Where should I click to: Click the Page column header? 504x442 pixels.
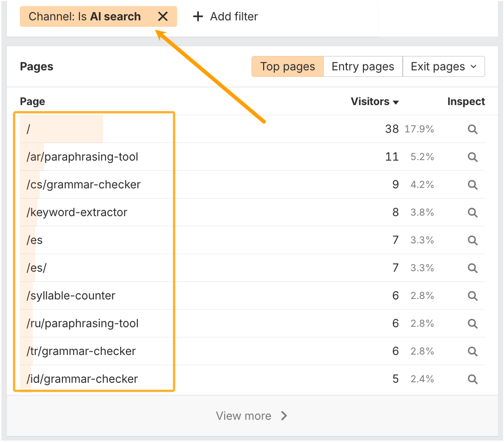32,101
